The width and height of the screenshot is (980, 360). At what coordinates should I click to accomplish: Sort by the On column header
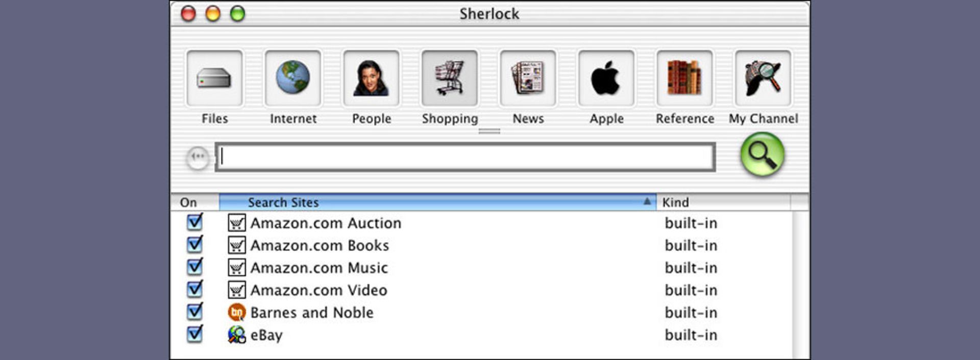pos(194,202)
